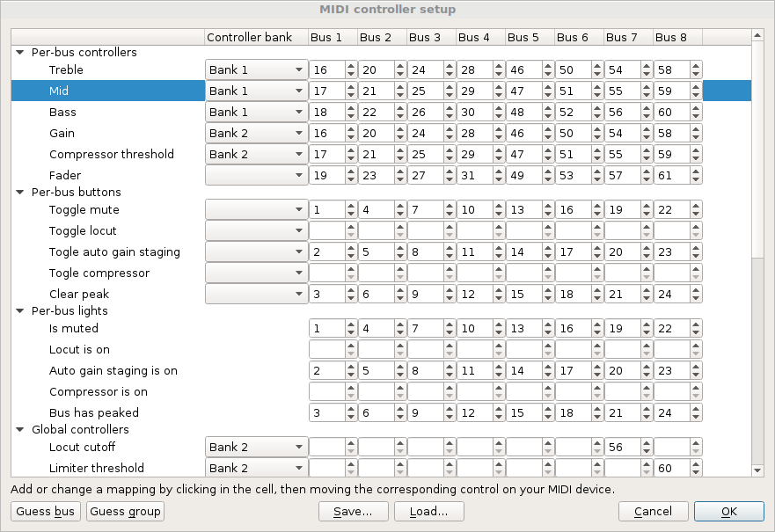
Task: Collapse the Per-bus lights section
Action: point(20,310)
